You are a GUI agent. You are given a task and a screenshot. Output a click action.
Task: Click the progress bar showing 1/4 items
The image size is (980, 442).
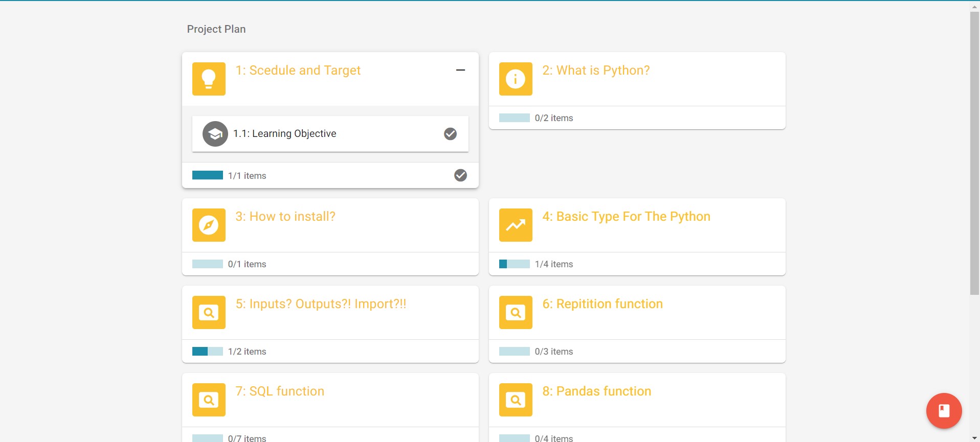pyautogui.click(x=515, y=264)
